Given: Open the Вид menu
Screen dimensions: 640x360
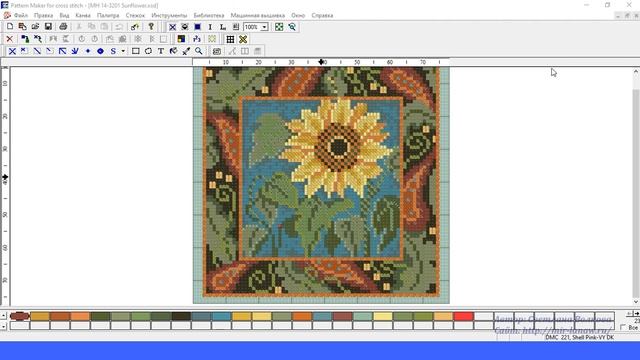Looking at the screenshot, I should click(64, 16).
